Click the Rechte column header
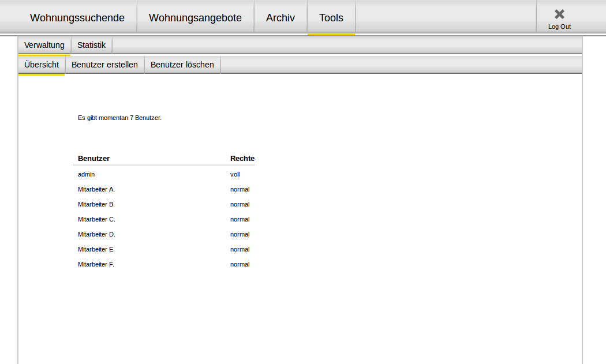 click(x=242, y=159)
